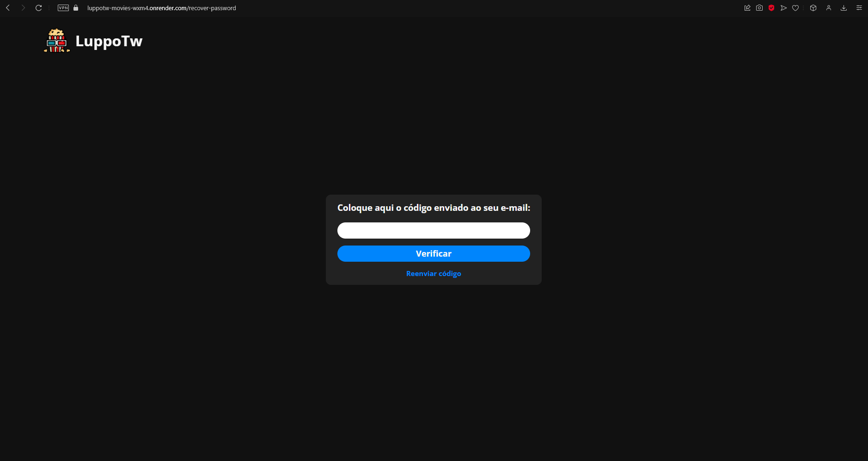This screenshot has width=868, height=461.
Task: Click the verification code input field
Action: (x=434, y=230)
